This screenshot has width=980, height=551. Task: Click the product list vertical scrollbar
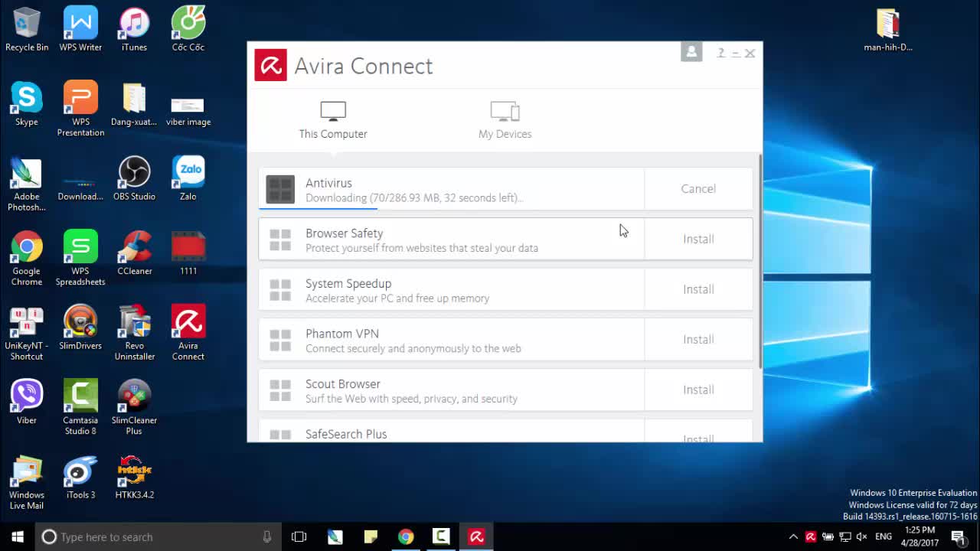tap(760, 260)
